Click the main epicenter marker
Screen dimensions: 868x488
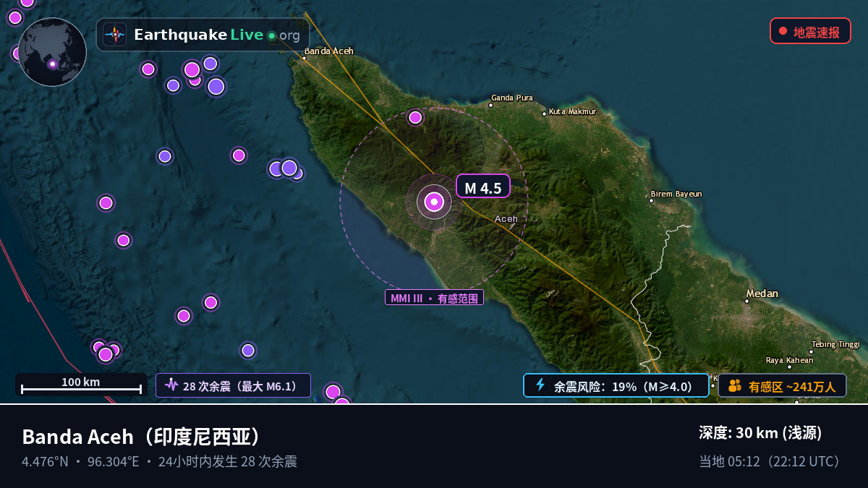point(434,202)
